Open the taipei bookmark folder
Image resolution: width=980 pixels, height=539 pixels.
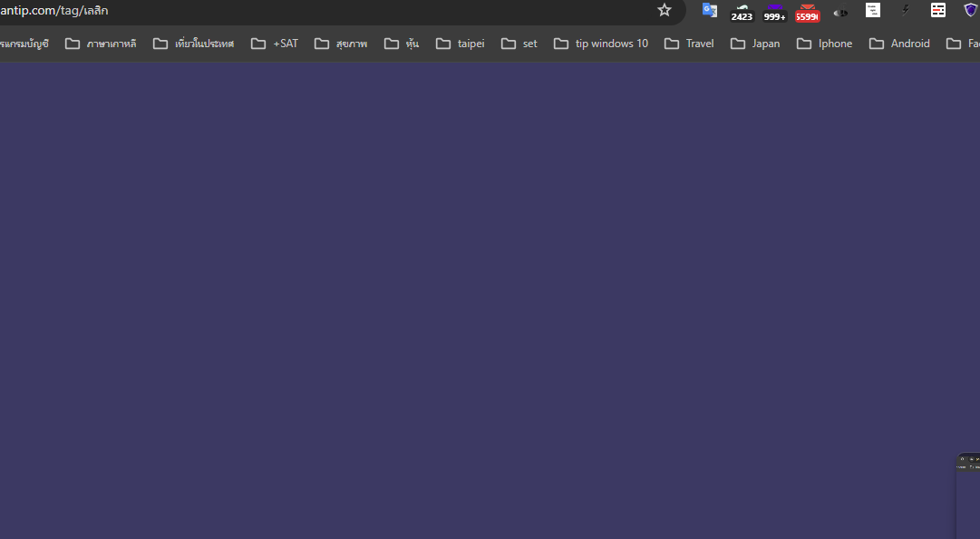[x=460, y=44]
